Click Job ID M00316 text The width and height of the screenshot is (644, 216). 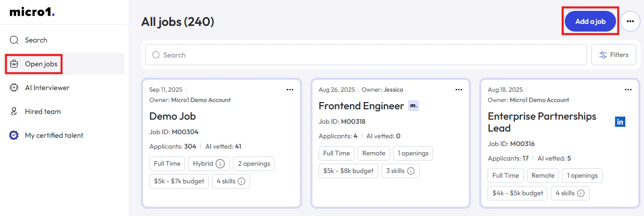tap(511, 144)
